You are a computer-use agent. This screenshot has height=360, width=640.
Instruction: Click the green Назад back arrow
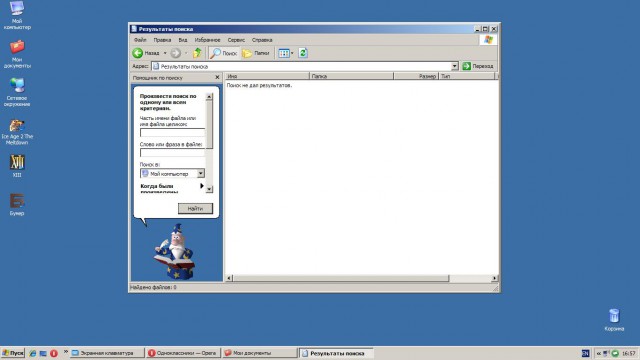click(x=138, y=53)
